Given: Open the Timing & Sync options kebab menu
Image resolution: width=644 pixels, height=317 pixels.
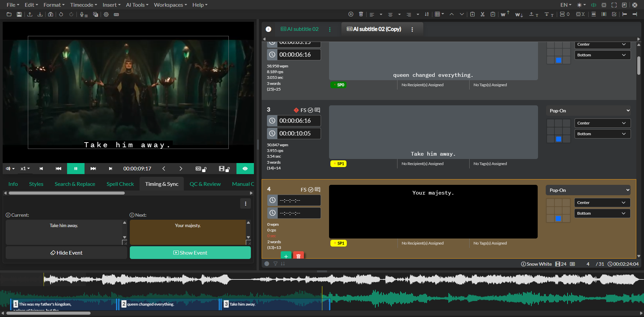Looking at the screenshot, I should [x=246, y=204].
